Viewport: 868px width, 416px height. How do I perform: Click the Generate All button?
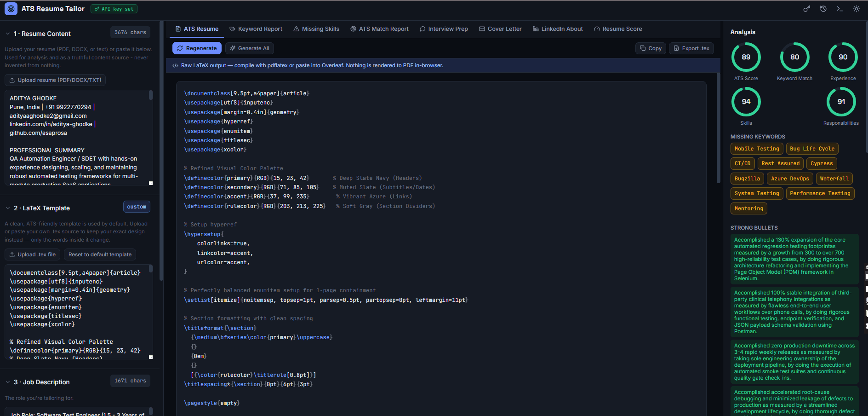point(250,48)
